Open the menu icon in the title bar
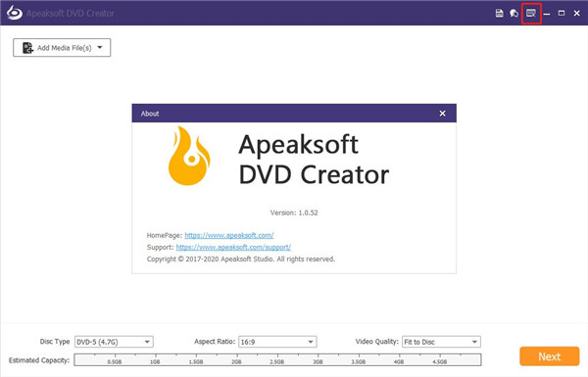The image size is (588, 377). click(x=531, y=14)
